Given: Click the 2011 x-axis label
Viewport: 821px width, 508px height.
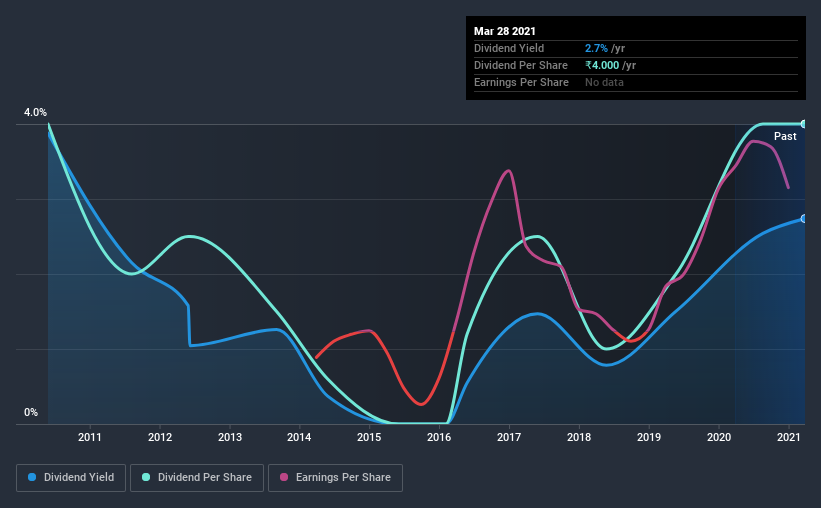Looking at the screenshot, I should coord(90,437).
